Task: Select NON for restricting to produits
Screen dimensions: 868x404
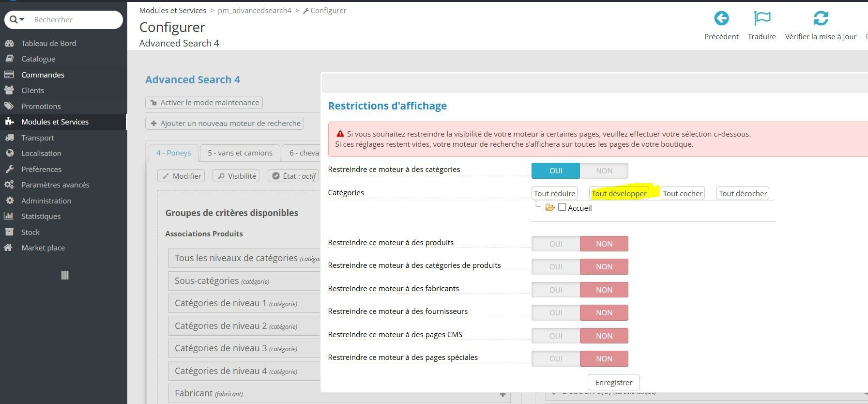Action: click(604, 244)
